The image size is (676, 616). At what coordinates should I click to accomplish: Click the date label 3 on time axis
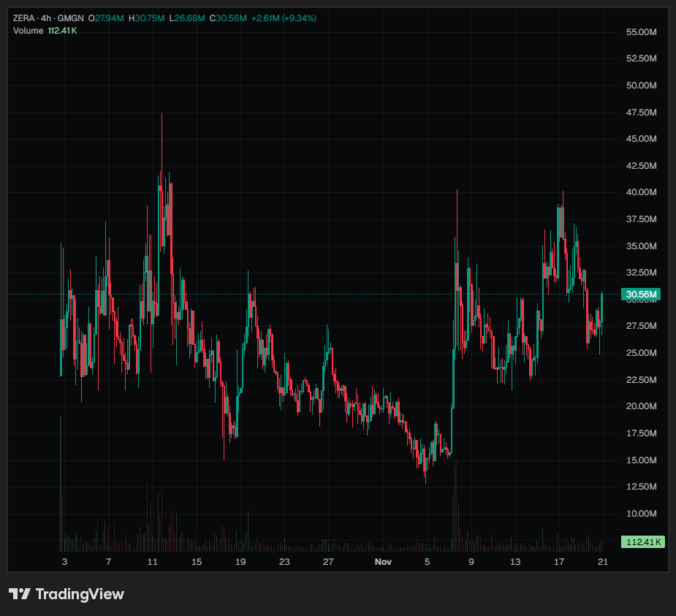pyautogui.click(x=64, y=562)
